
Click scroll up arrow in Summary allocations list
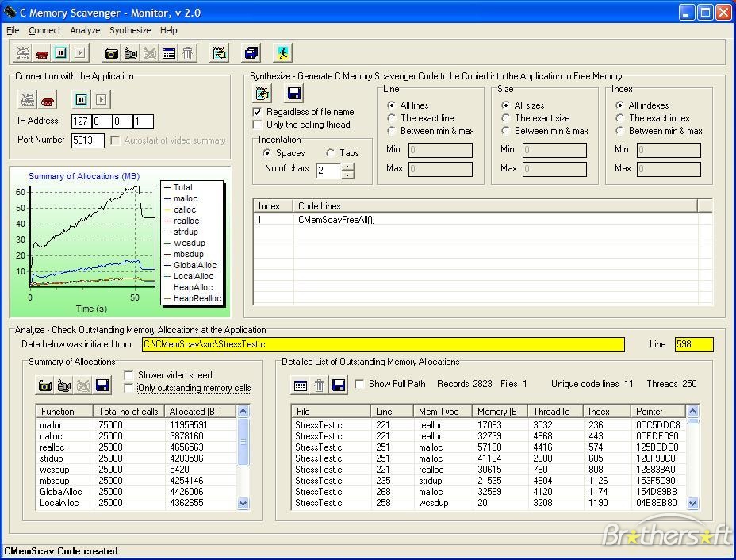pyautogui.click(x=243, y=412)
